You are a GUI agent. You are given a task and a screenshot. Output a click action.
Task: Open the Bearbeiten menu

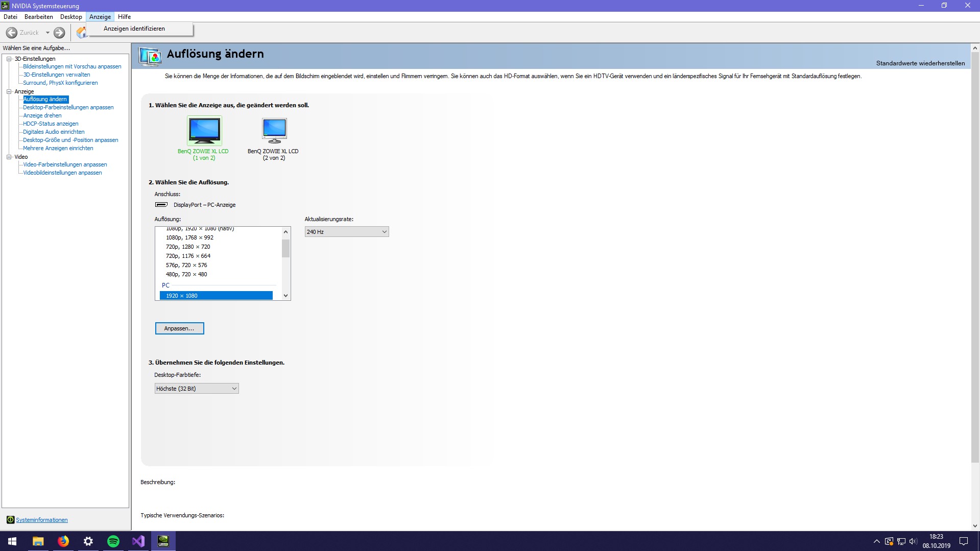(39, 17)
